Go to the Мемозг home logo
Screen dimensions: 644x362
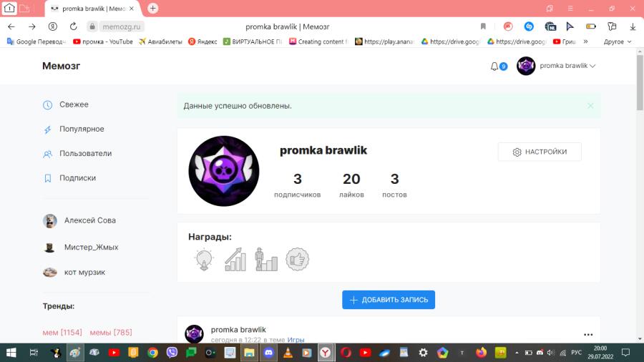(62, 66)
